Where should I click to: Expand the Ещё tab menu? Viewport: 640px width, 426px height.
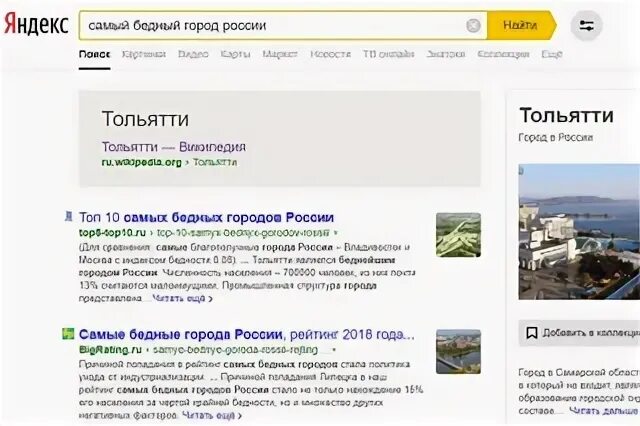pyautogui.click(x=552, y=54)
